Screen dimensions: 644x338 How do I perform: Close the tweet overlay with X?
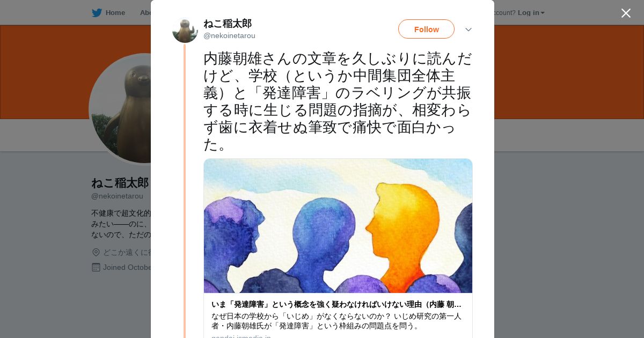click(x=626, y=13)
